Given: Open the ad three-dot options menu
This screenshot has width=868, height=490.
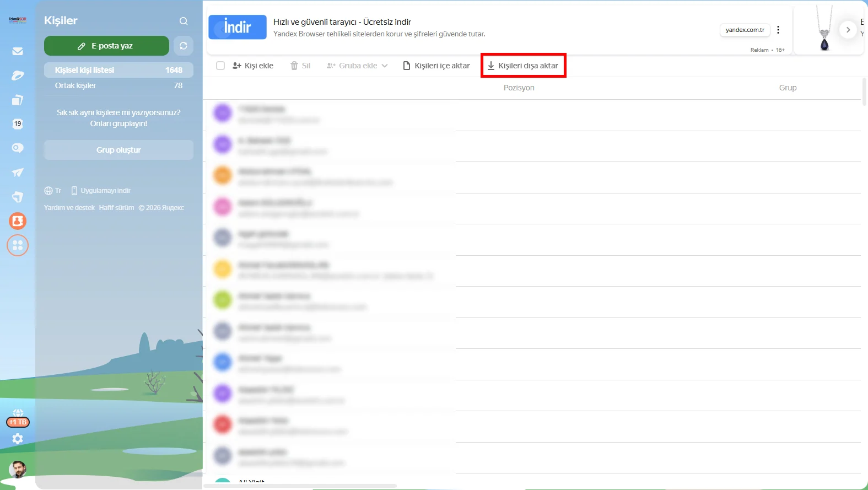Looking at the screenshot, I should (x=778, y=30).
